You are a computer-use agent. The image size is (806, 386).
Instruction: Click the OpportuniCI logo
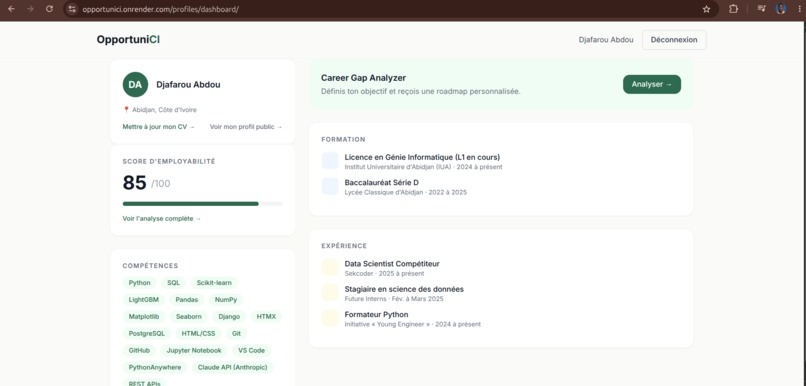(128, 40)
